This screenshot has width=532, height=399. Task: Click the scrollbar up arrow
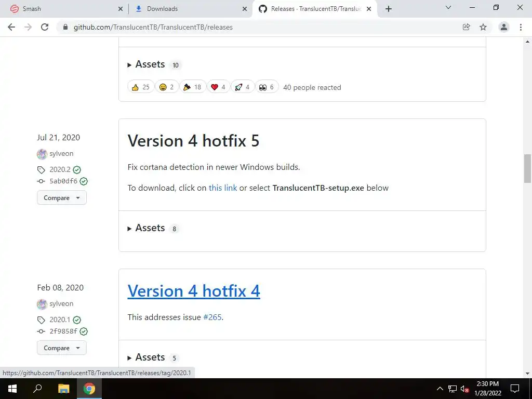click(x=528, y=42)
